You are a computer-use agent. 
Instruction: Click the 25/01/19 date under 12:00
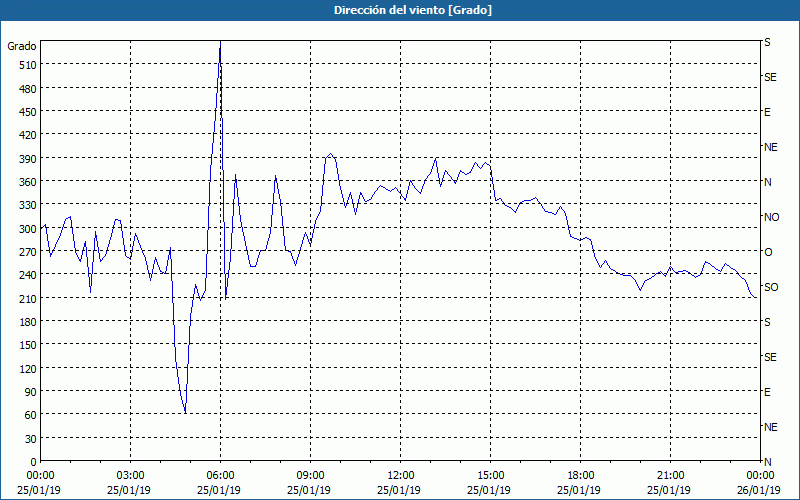399,490
